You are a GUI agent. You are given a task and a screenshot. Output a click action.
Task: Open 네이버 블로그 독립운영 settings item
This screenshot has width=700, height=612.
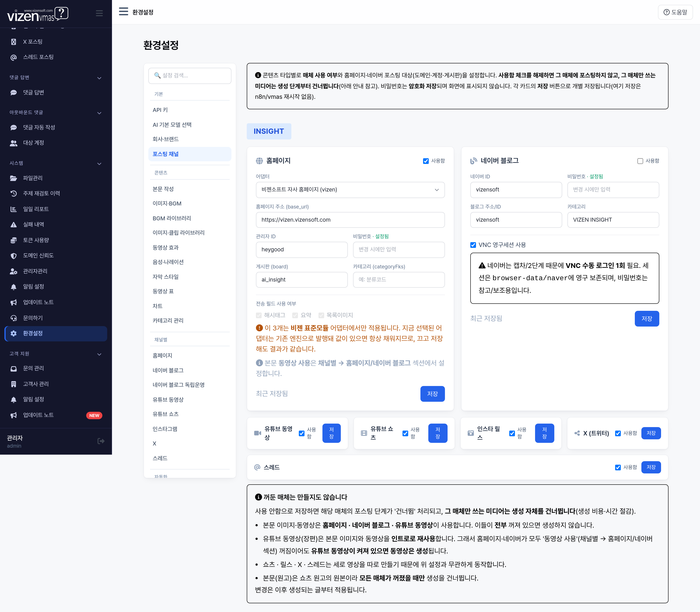click(190, 384)
